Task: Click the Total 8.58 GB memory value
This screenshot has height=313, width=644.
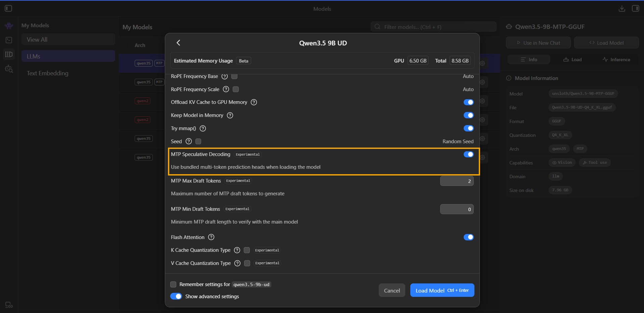Action: (x=460, y=61)
